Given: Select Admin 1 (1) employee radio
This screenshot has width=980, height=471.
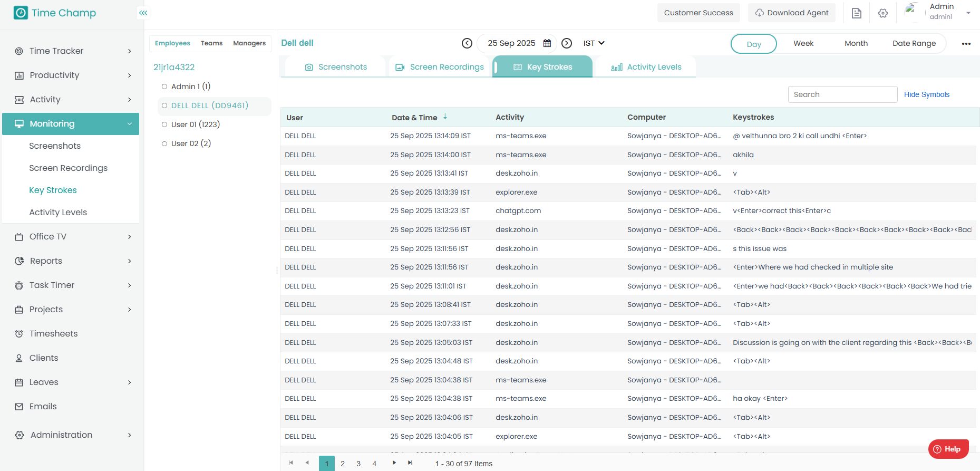Looking at the screenshot, I should tap(164, 86).
